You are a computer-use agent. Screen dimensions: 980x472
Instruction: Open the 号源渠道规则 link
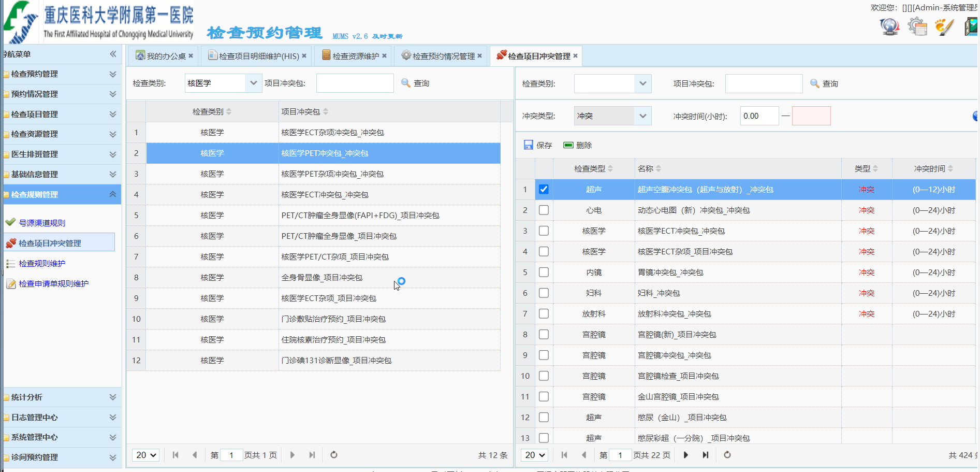click(42, 223)
